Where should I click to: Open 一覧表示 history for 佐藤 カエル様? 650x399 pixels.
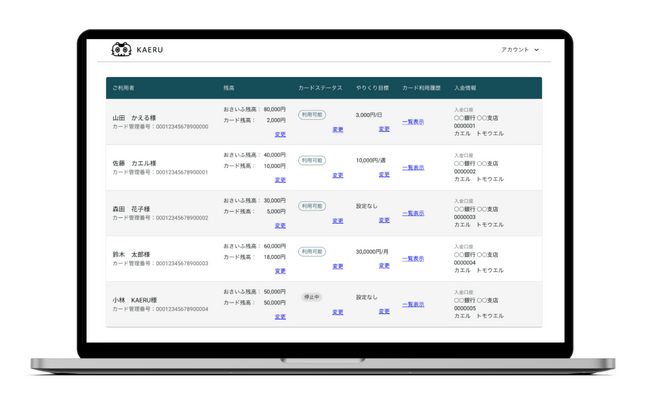(413, 167)
